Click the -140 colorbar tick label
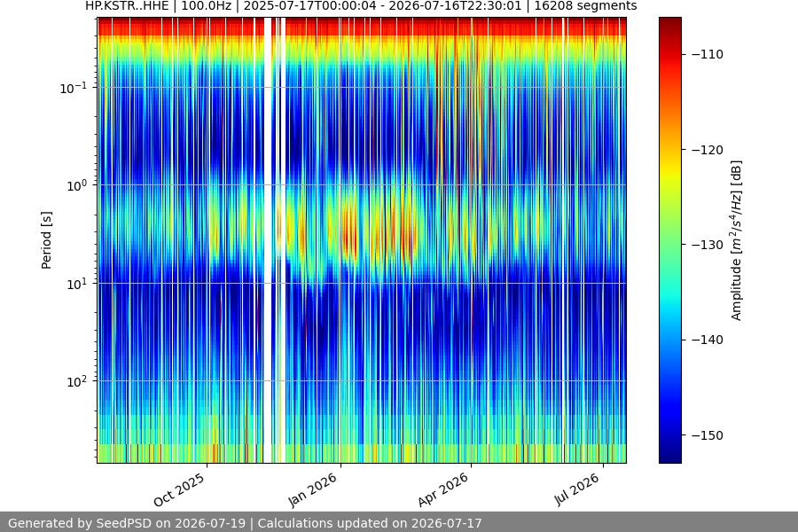 click(x=708, y=340)
